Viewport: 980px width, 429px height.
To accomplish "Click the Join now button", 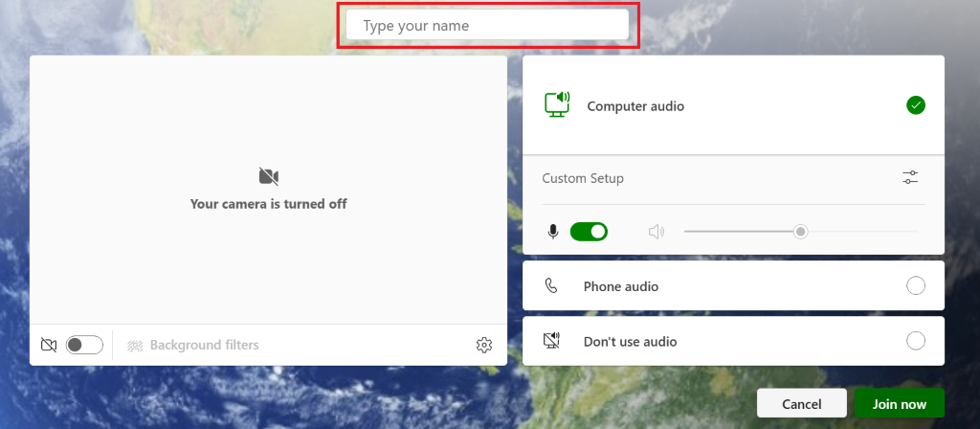I will click(900, 403).
